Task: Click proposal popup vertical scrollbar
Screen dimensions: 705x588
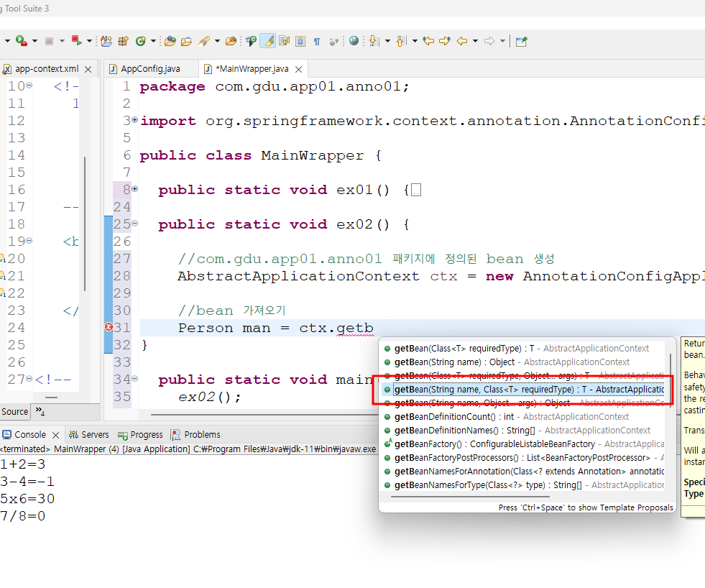Action: coord(671,380)
